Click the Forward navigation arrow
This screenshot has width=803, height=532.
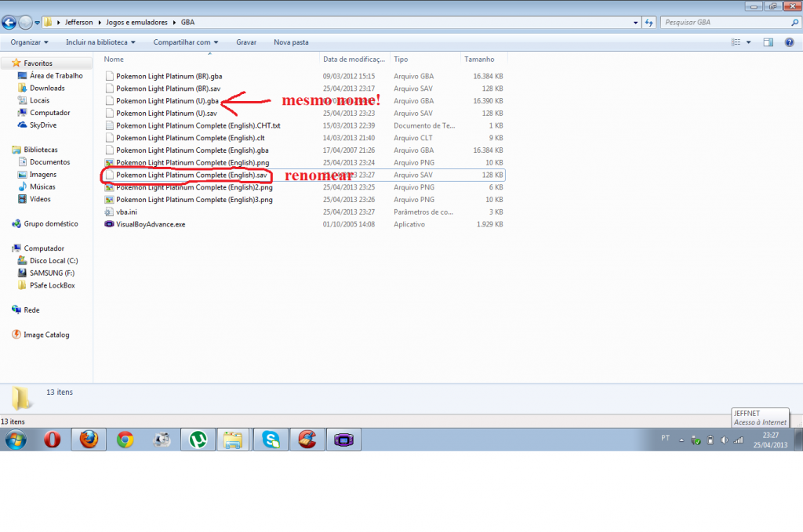point(25,23)
